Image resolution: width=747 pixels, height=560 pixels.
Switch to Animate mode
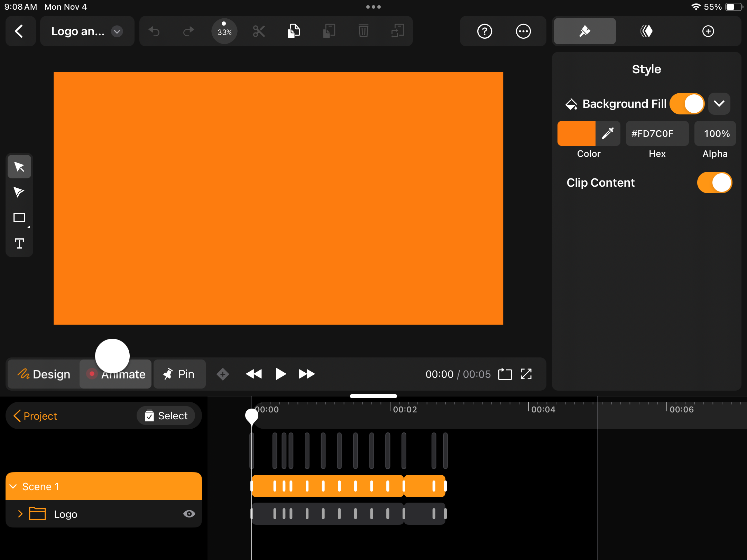(x=116, y=374)
